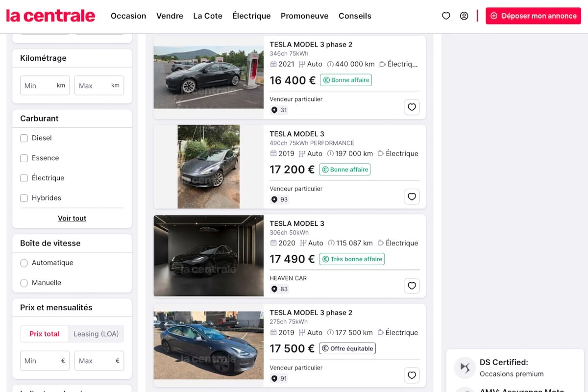
Task: Favorite the 17 200 € Tesla listing
Action: coord(412,196)
